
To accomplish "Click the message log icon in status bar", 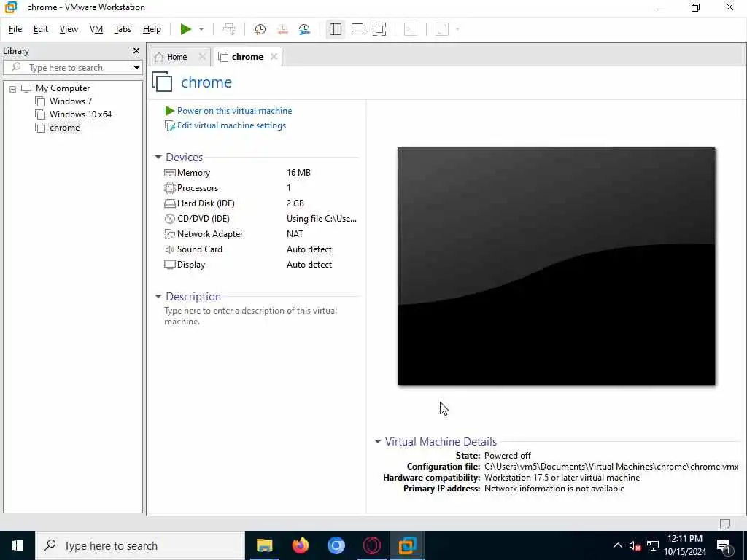I will pos(724,524).
